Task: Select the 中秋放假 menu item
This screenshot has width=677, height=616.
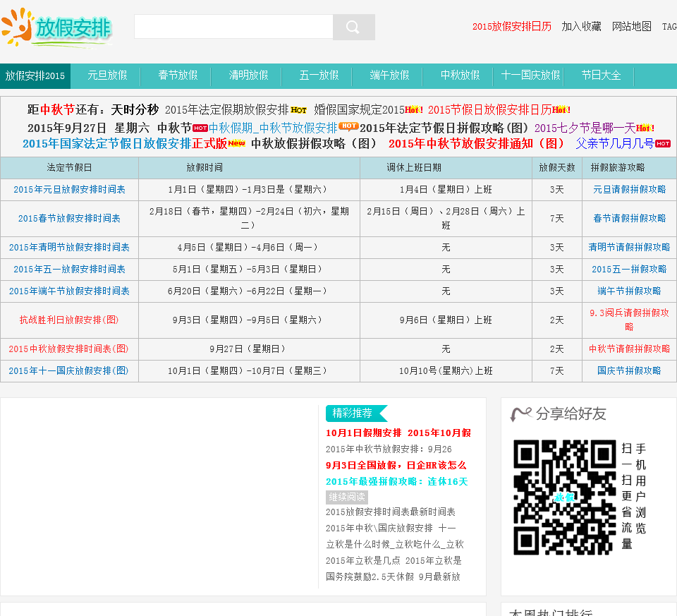Action: click(x=460, y=76)
